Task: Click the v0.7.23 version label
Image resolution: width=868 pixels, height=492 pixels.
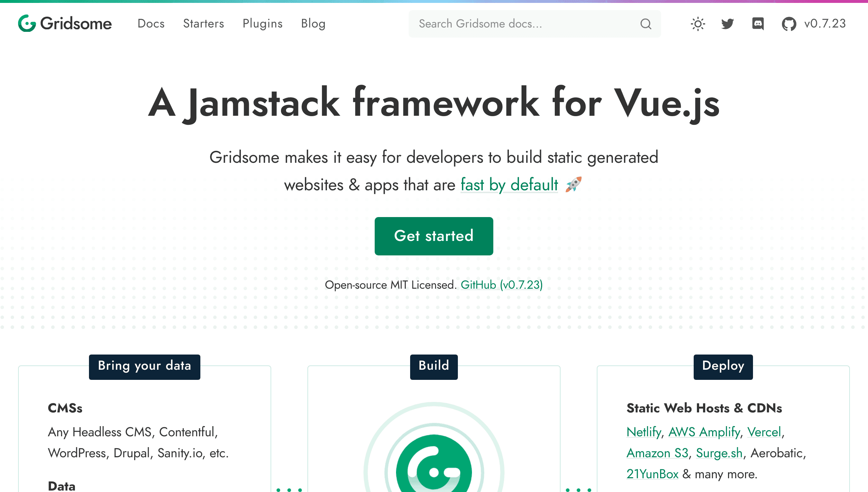Action: pyautogui.click(x=825, y=24)
